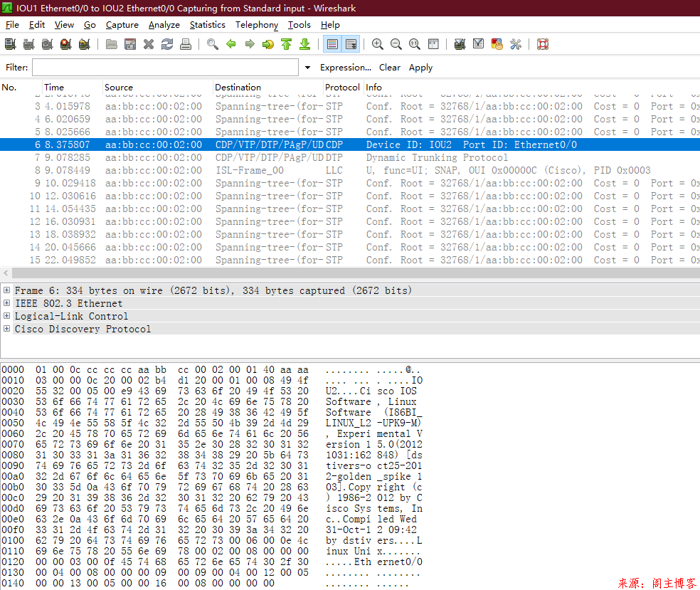The image size is (700, 590).
Task: Open help lifebuoy toolbar icon
Action: tap(542, 44)
